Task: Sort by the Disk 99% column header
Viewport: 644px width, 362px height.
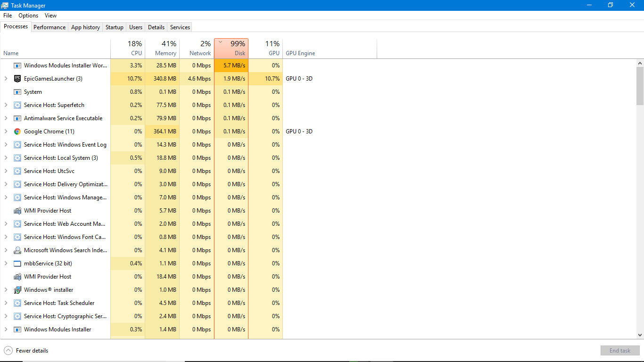Action: coord(231,49)
